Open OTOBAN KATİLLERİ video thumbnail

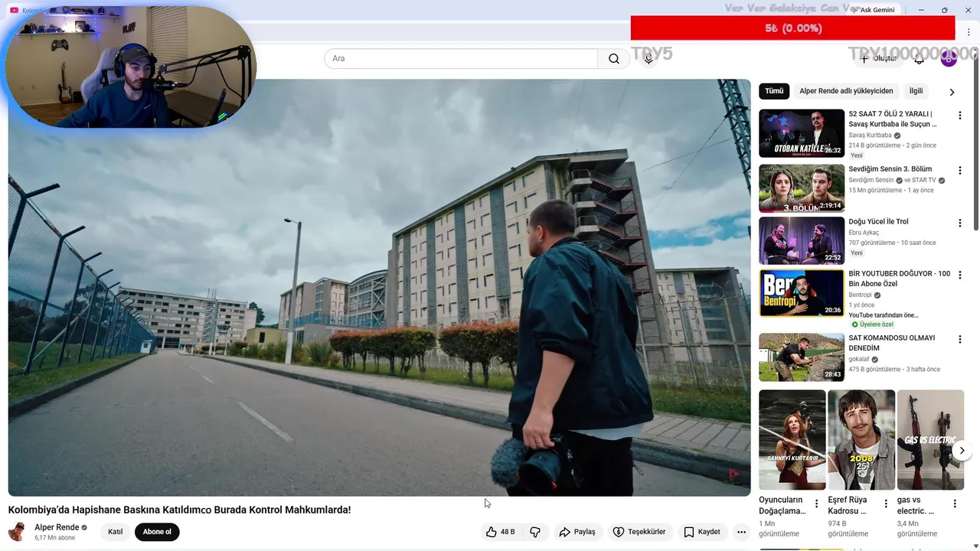(802, 133)
